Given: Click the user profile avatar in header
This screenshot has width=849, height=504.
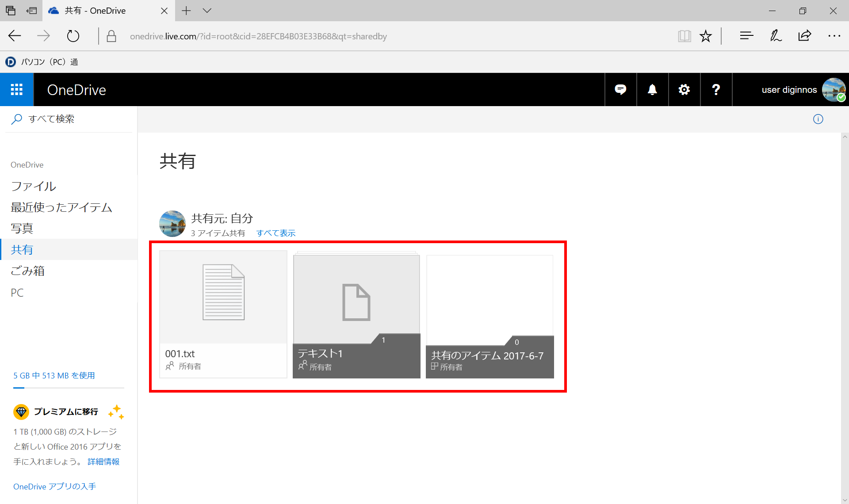Looking at the screenshot, I should [x=834, y=90].
